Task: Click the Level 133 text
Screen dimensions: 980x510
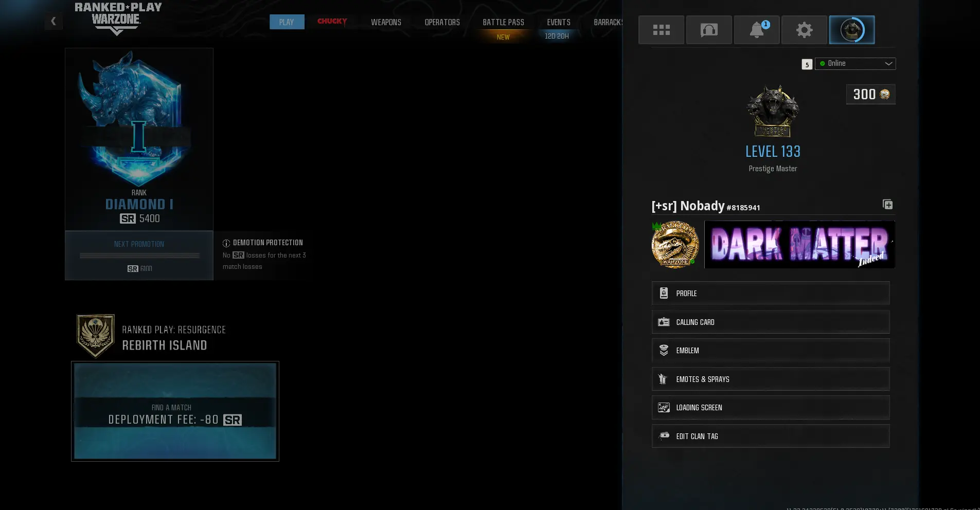Action: (773, 152)
